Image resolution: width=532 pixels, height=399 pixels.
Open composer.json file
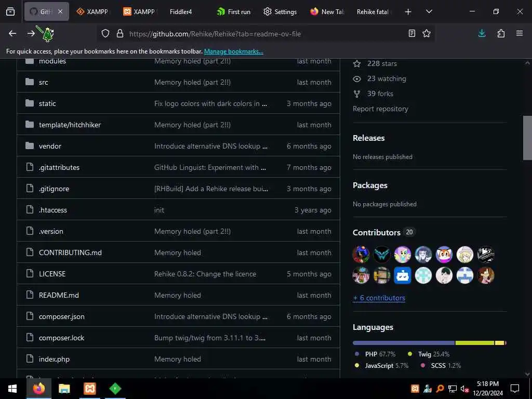[62, 316]
